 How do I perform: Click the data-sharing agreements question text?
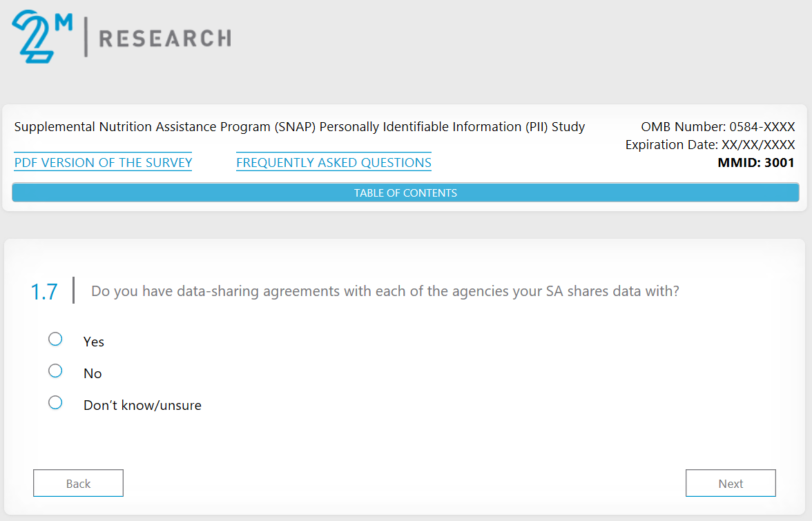pos(385,291)
